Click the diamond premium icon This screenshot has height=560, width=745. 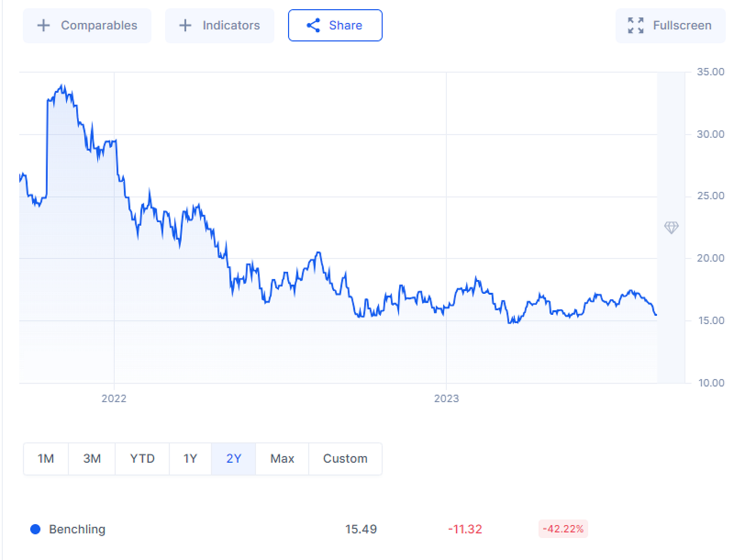pyautogui.click(x=671, y=227)
